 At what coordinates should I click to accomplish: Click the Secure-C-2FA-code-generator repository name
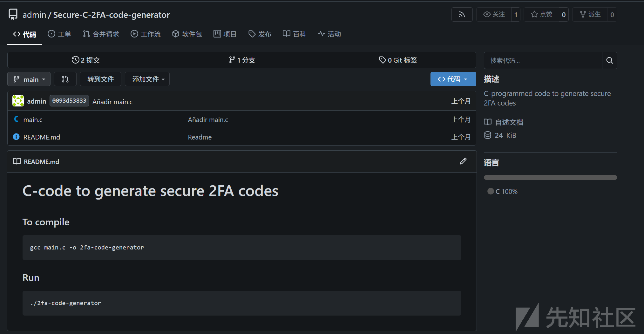pos(112,15)
